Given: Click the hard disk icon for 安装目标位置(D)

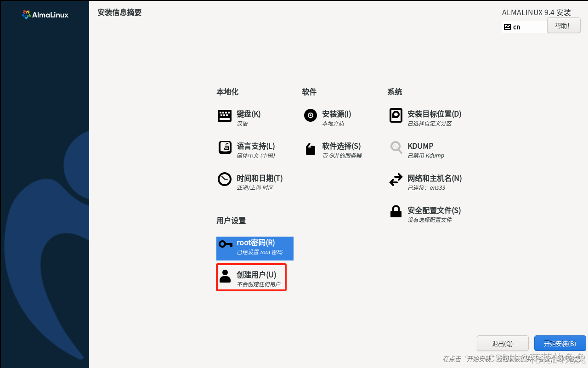Looking at the screenshot, I should [396, 115].
